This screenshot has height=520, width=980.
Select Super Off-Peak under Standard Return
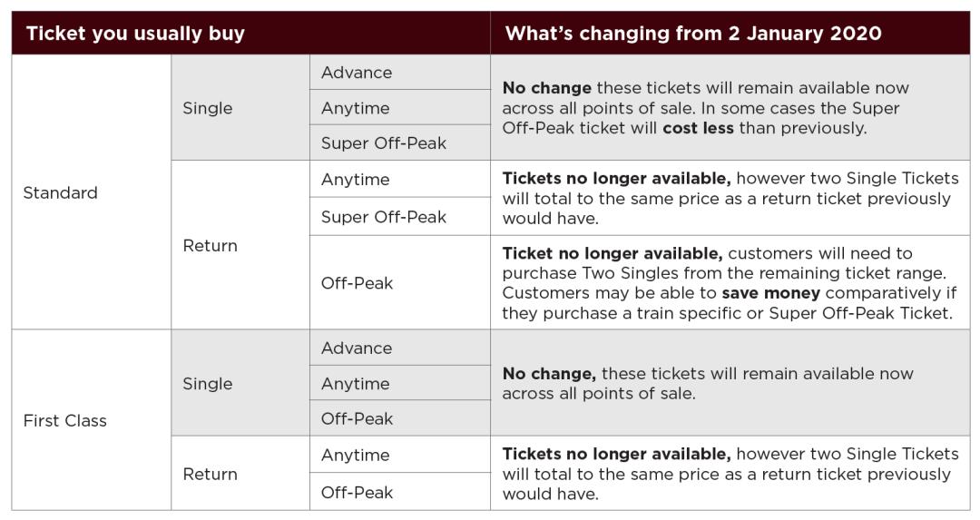point(384,217)
